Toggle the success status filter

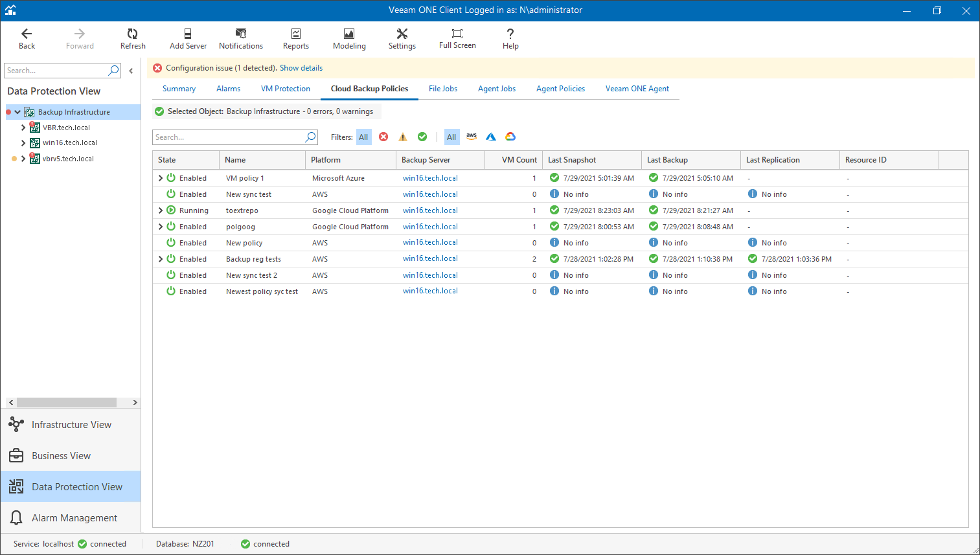click(x=422, y=137)
